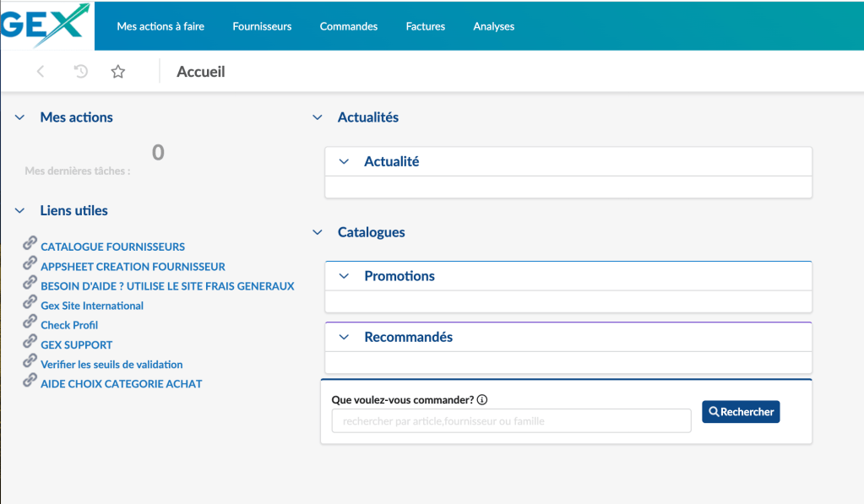Click chain icon next to Check Profil
864x504 pixels.
coord(30,322)
